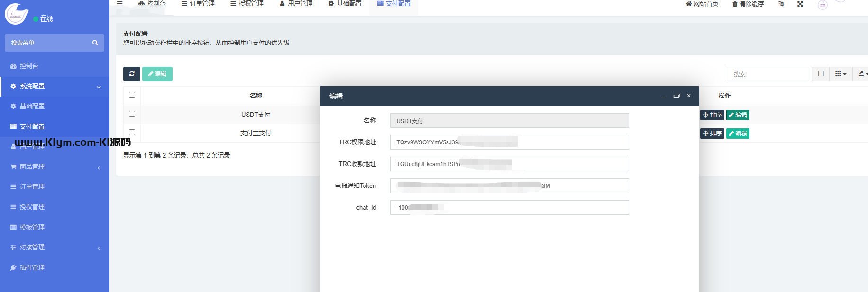
Task: Click the USDT支付 name cell
Action: click(256, 115)
